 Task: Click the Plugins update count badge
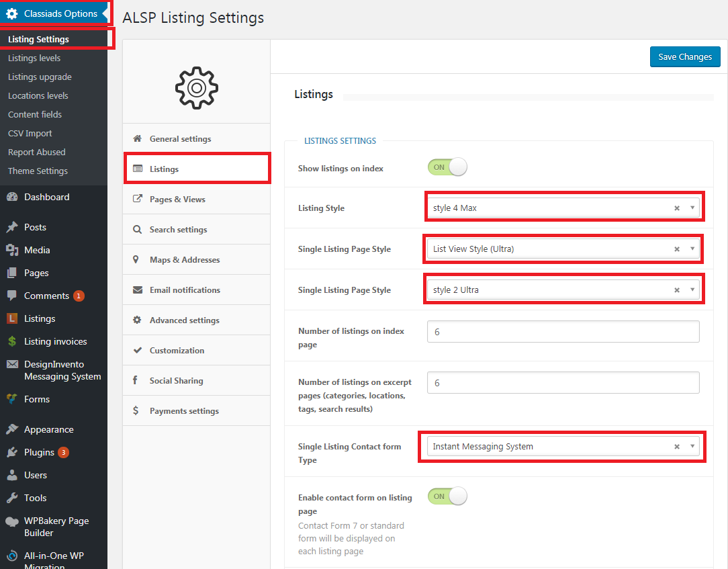click(64, 452)
